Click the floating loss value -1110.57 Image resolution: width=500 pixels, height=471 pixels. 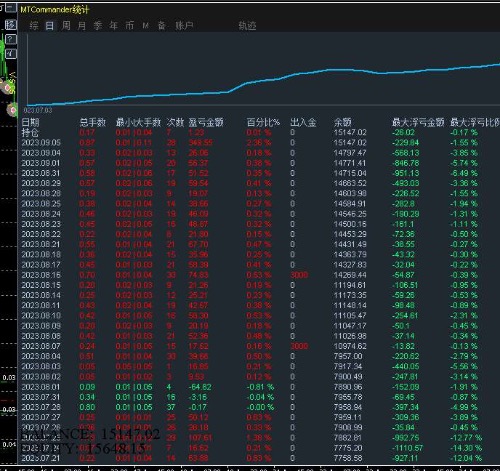pos(407,448)
